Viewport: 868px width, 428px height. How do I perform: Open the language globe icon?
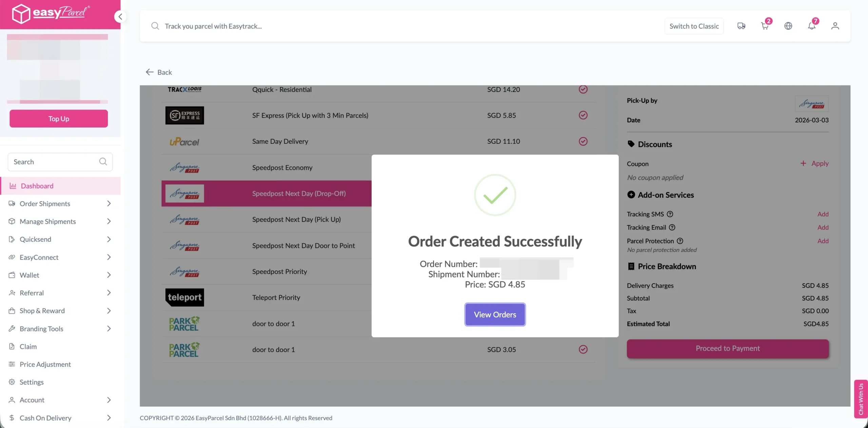pos(788,26)
